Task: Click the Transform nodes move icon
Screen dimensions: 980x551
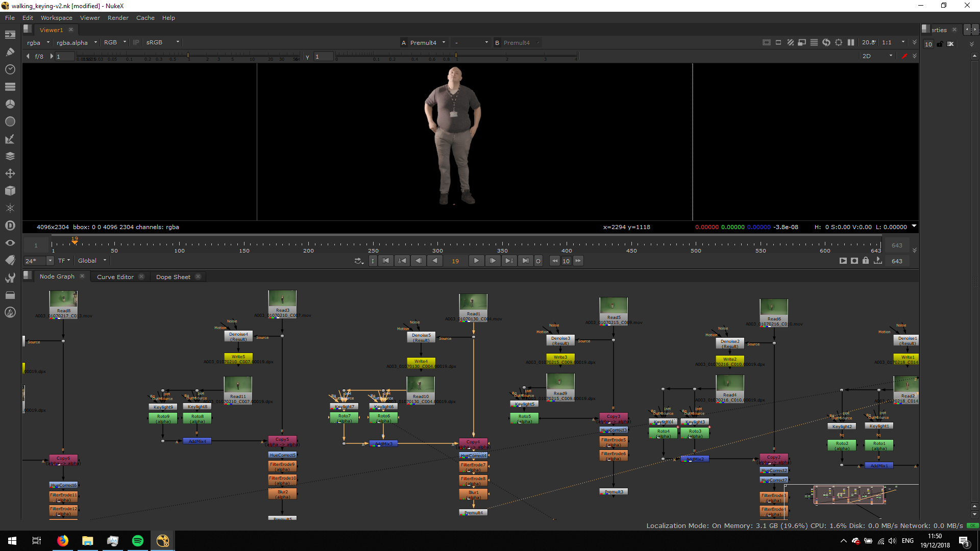Action: [10, 173]
